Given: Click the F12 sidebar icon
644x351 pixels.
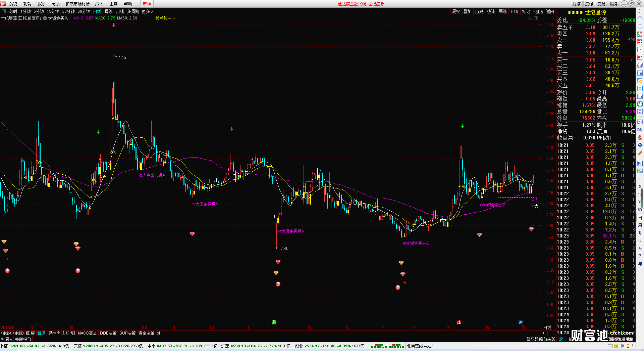Looking at the screenshot, I should [640, 96].
